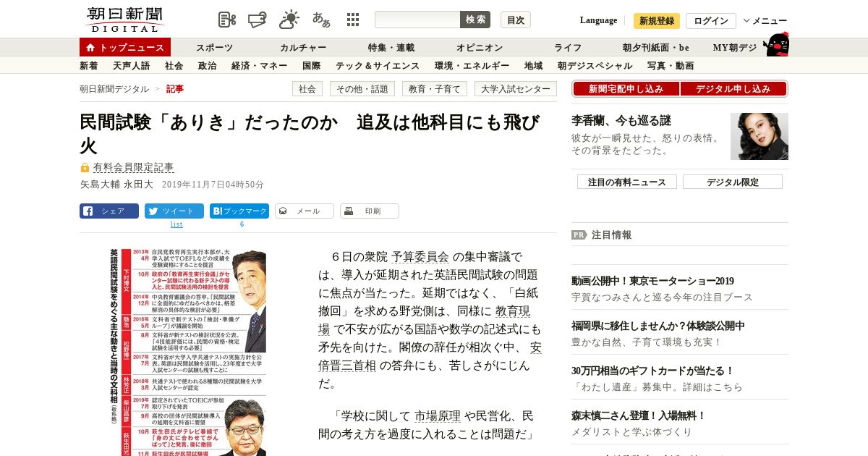
Task: Open the ライフ section
Action: 568,48
